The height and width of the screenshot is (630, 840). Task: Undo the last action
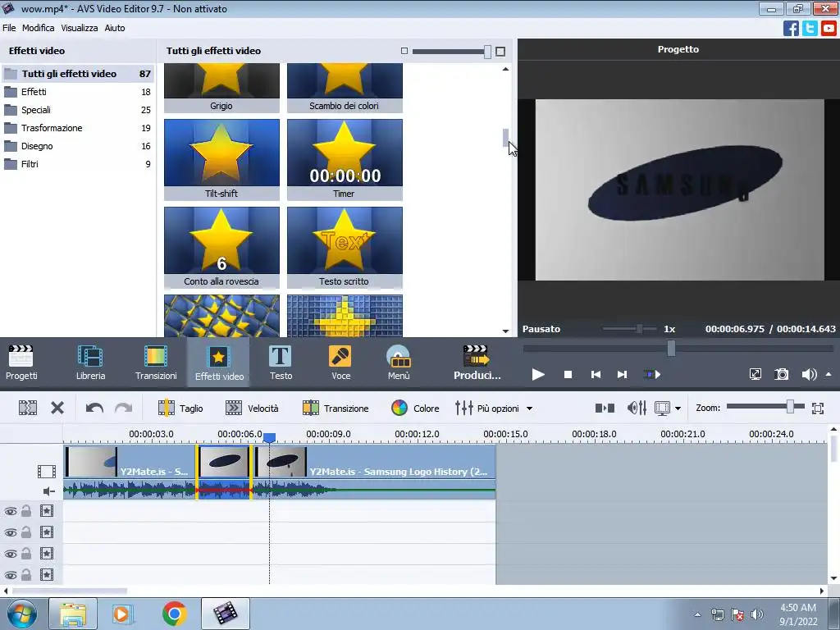pyautogui.click(x=94, y=409)
